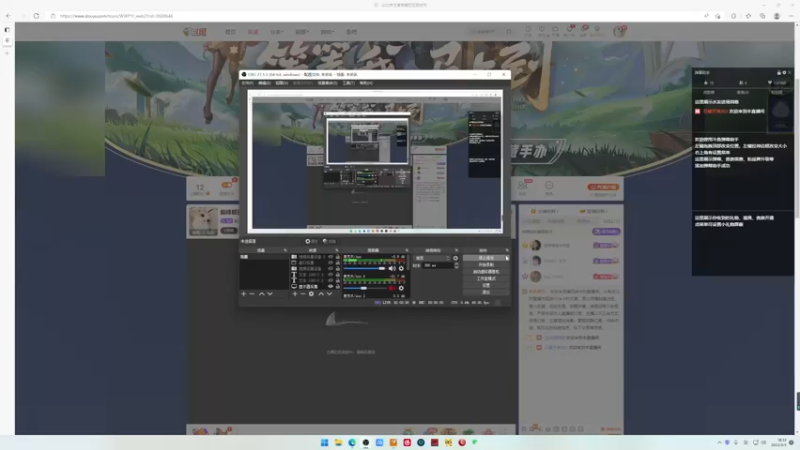Click the transition duration 300 ms field
The height and width of the screenshot is (450, 800).
[438, 266]
